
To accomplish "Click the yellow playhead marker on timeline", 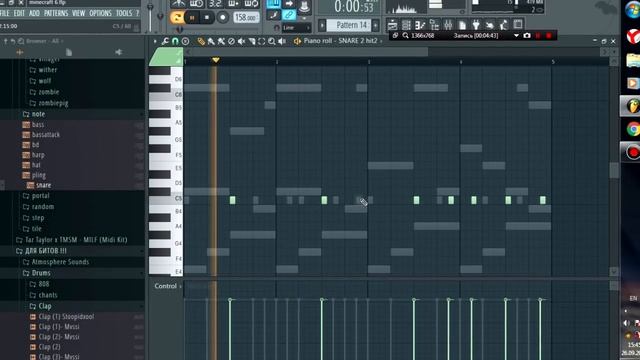I will (216, 60).
